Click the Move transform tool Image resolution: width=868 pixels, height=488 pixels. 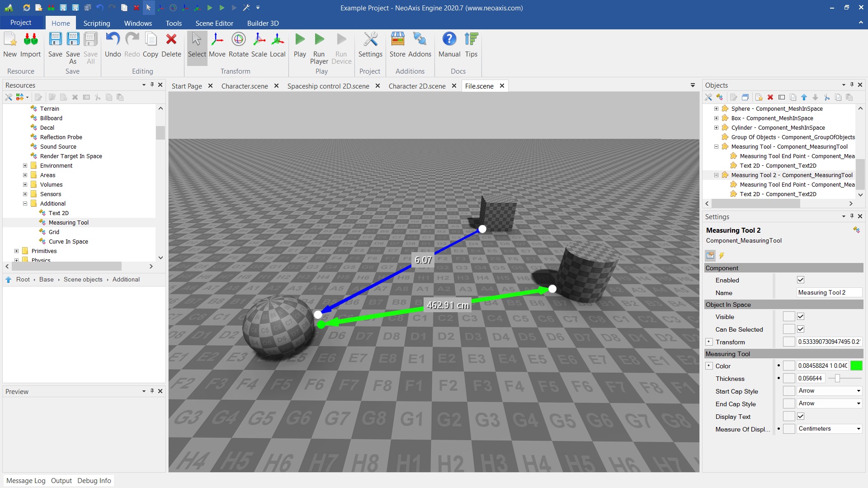[217, 45]
